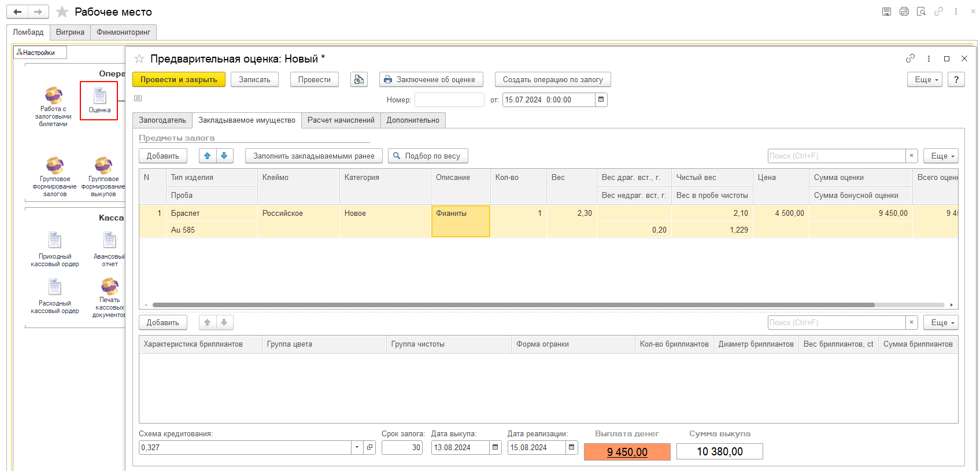Open the Залогодатель tab

point(162,120)
